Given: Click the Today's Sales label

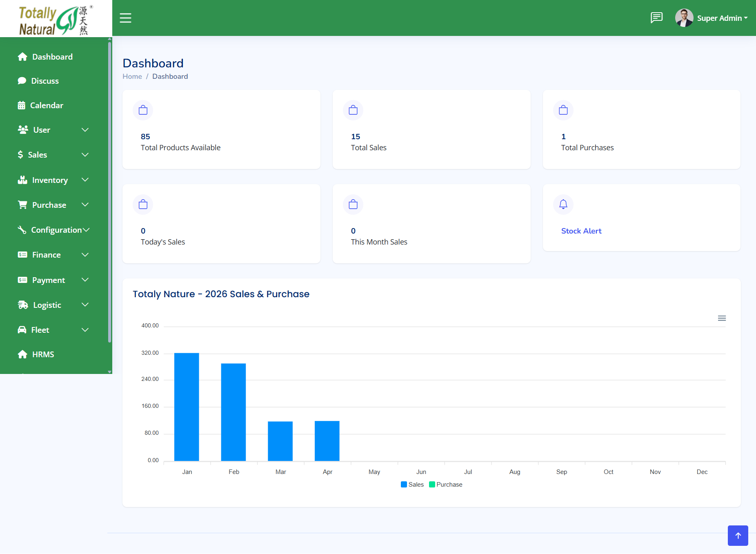Looking at the screenshot, I should coord(163,242).
